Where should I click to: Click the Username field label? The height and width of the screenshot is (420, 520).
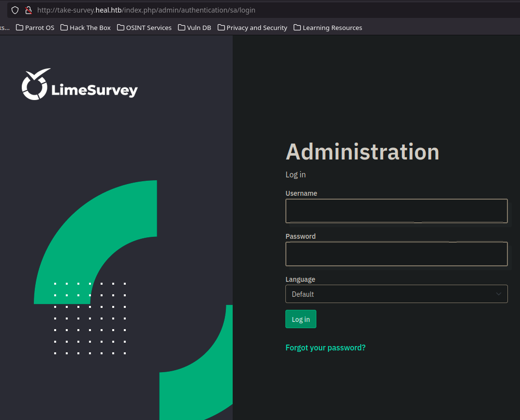[x=301, y=193]
